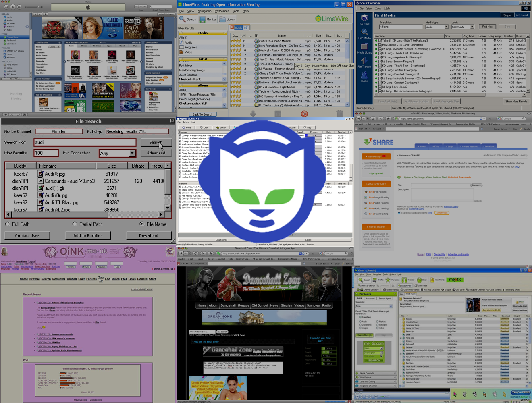The width and height of the screenshot is (532, 403).
Task: Click LimeWire's download arrow icon
Action: pos(253,114)
